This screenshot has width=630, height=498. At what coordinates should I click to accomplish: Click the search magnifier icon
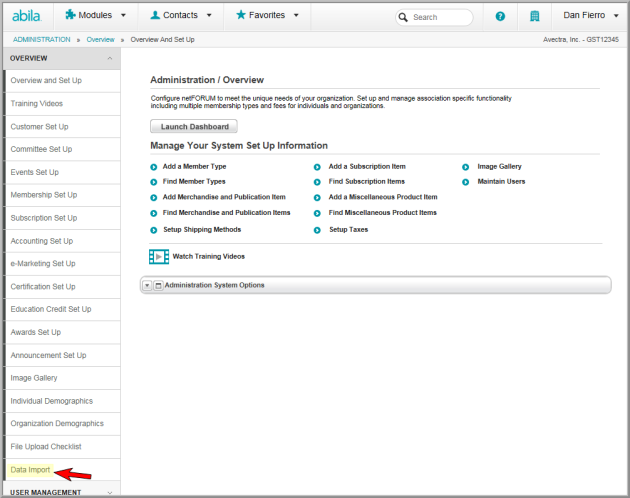coord(403,17)
